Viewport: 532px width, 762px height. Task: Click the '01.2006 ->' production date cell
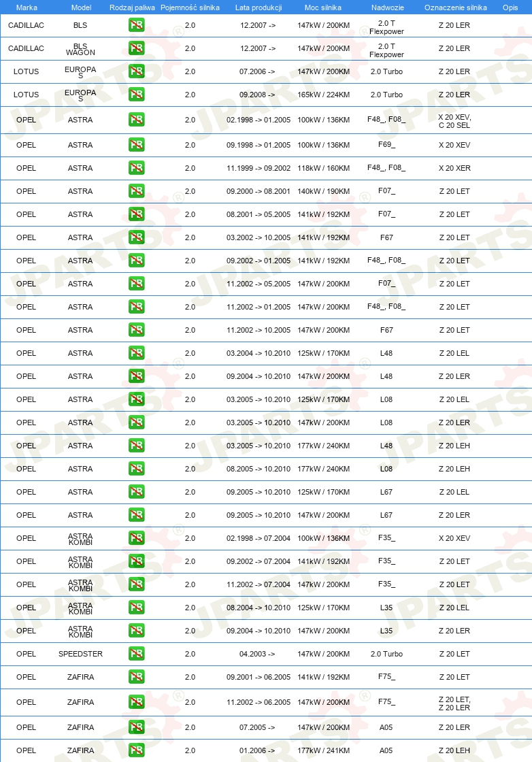(258, 750)
